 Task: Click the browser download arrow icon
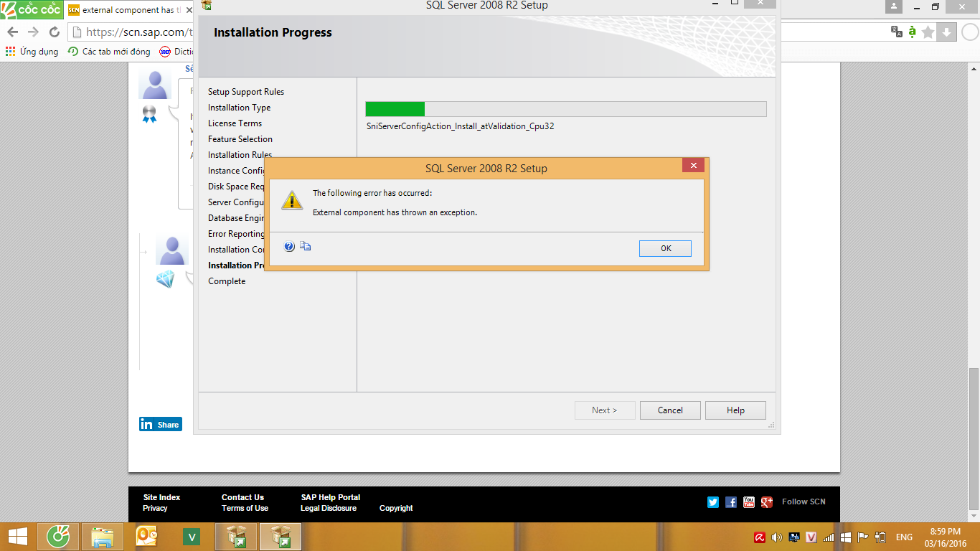tap(946, 32)
